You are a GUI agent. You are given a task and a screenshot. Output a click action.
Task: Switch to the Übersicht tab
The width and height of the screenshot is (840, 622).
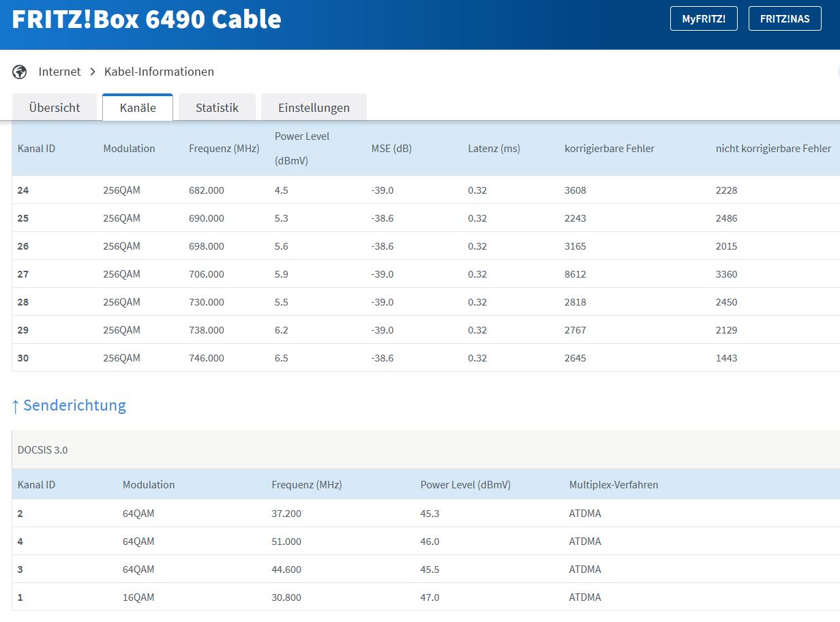click(55, 108)
